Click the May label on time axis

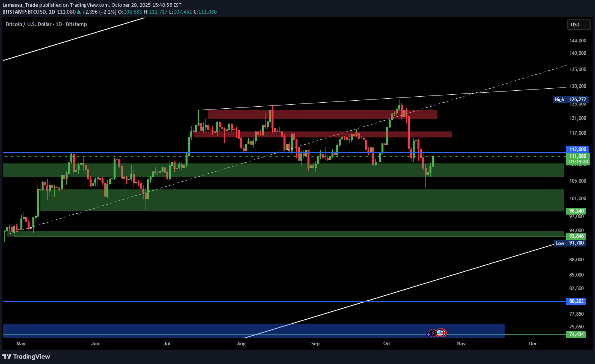pos(21,344)
